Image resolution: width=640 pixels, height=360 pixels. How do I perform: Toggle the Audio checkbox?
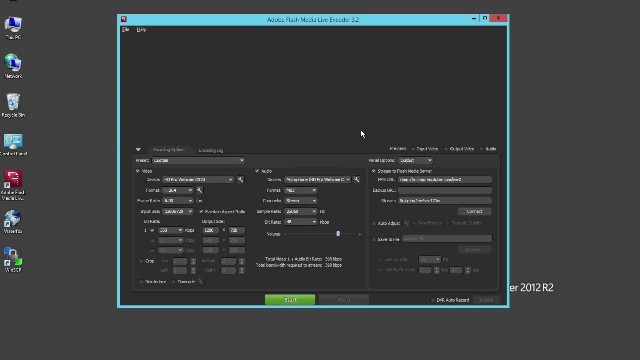point(257,171)
